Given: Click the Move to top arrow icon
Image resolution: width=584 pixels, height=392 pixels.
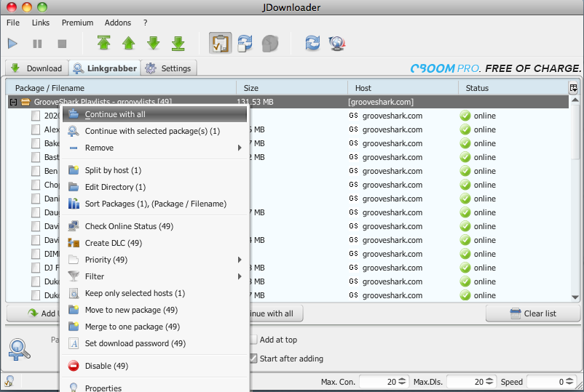Looking at the screenshot, I should (103, 44).
